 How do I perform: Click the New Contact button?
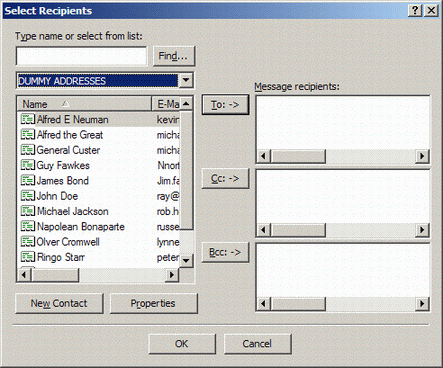[59, 303]
